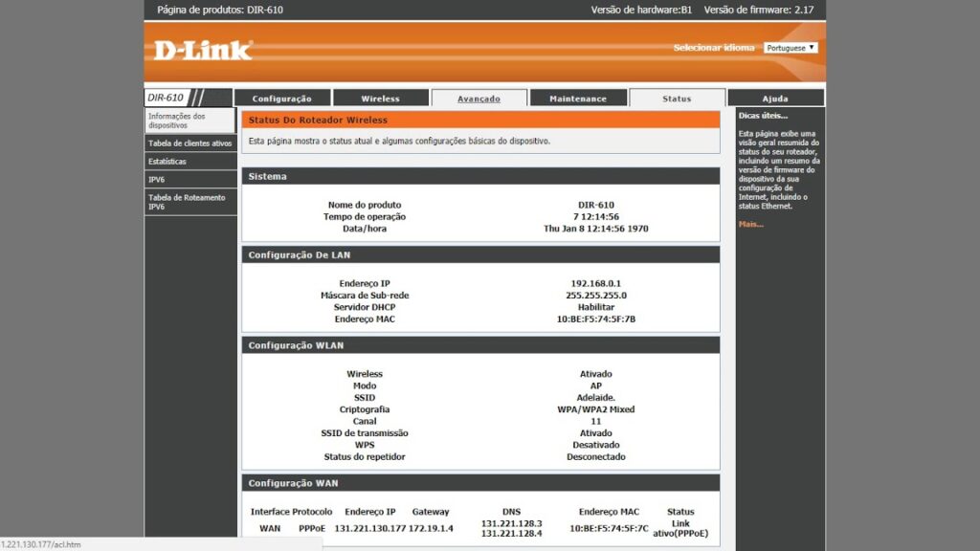Image resolution: width=980 pixels, height=551 pixels.
Task: Open the Ajuda tab
Action: (775, 99)
